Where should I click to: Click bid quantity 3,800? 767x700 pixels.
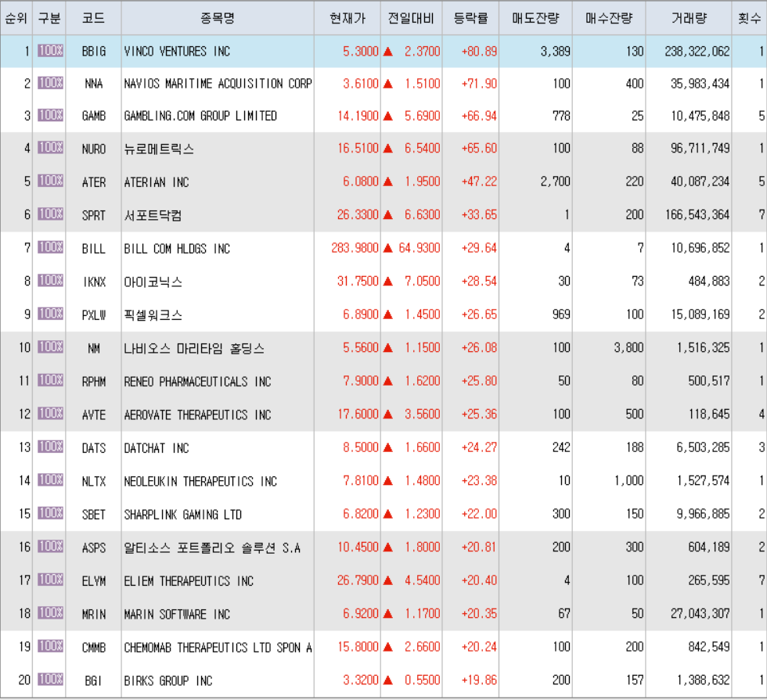(629, 347)
